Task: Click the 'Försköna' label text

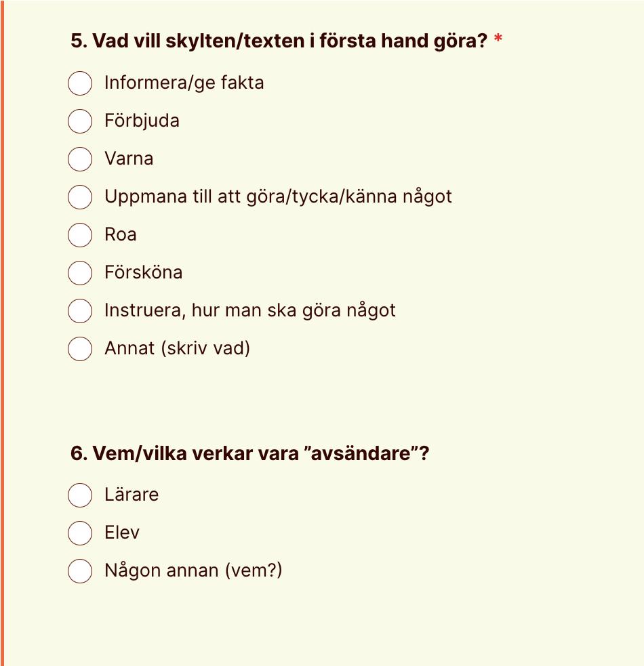Action: pos(144,272)
